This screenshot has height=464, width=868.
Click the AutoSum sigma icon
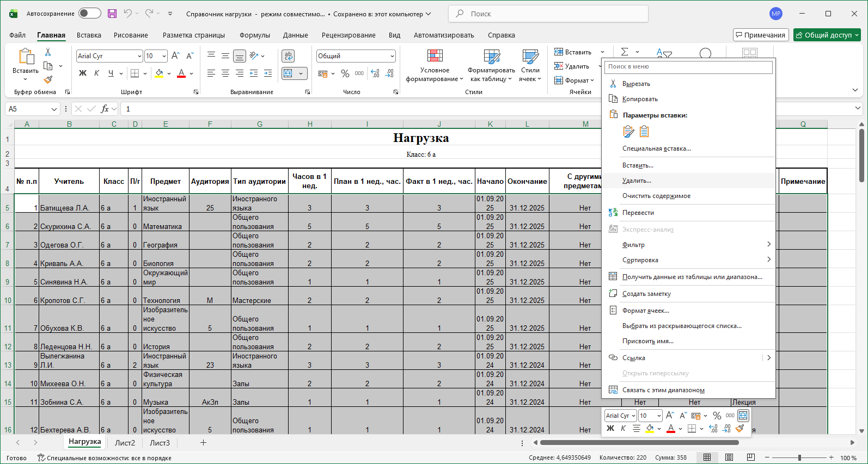625,52
